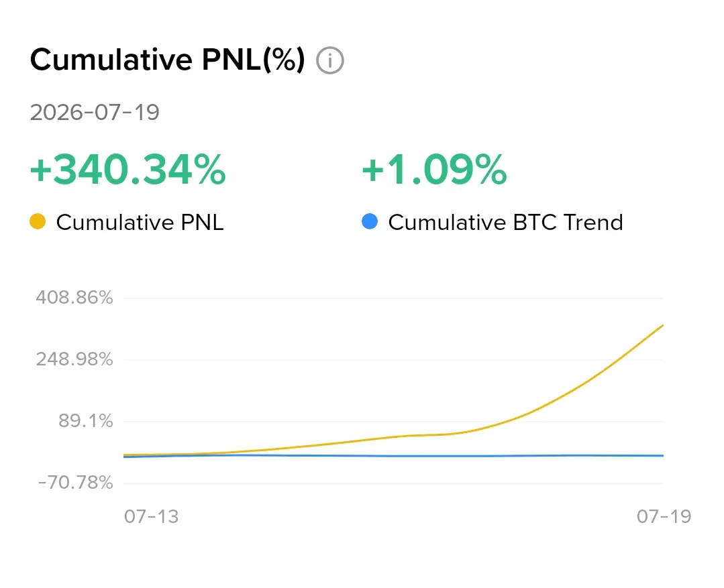Select the +340.34% PNL value

pos(128,170)
